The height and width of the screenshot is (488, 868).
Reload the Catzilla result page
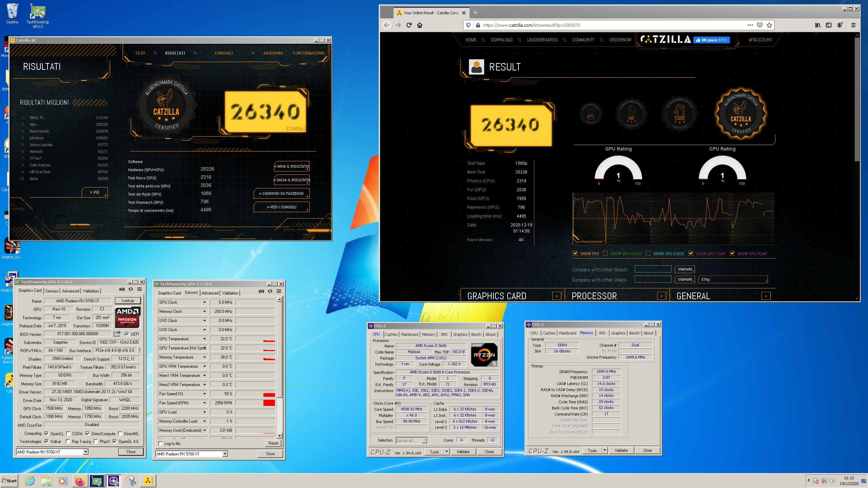coord(409,25)
